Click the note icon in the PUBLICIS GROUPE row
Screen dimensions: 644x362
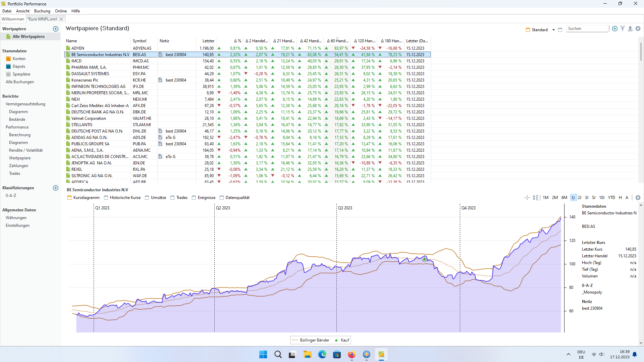point(160,144)
